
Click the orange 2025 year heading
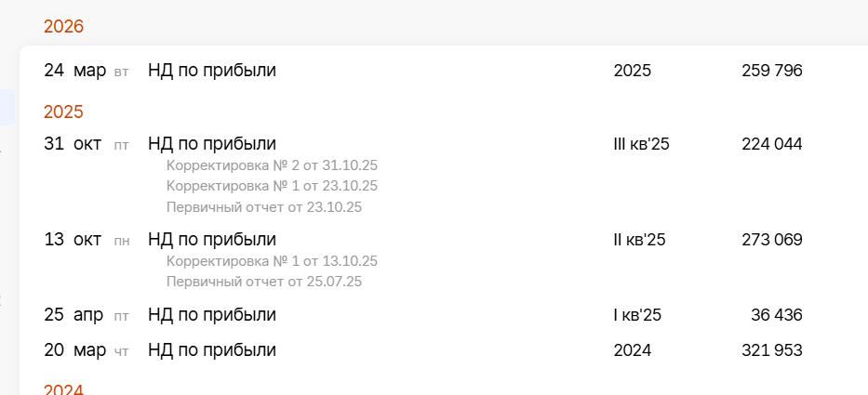click(x=63, y=112)
